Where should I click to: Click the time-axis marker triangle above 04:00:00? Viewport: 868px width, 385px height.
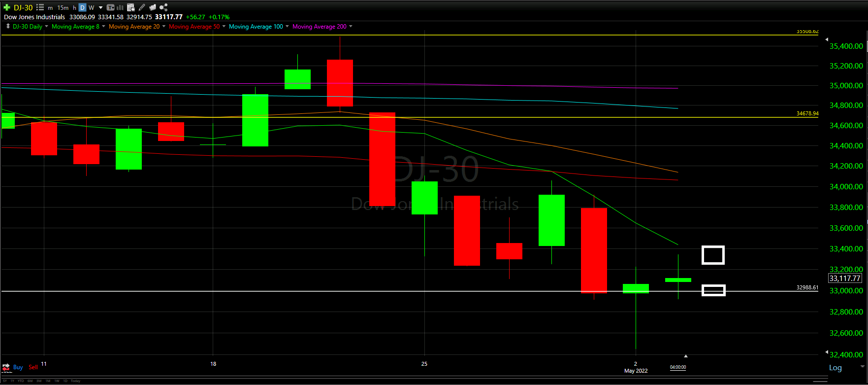tap(685, 356)
